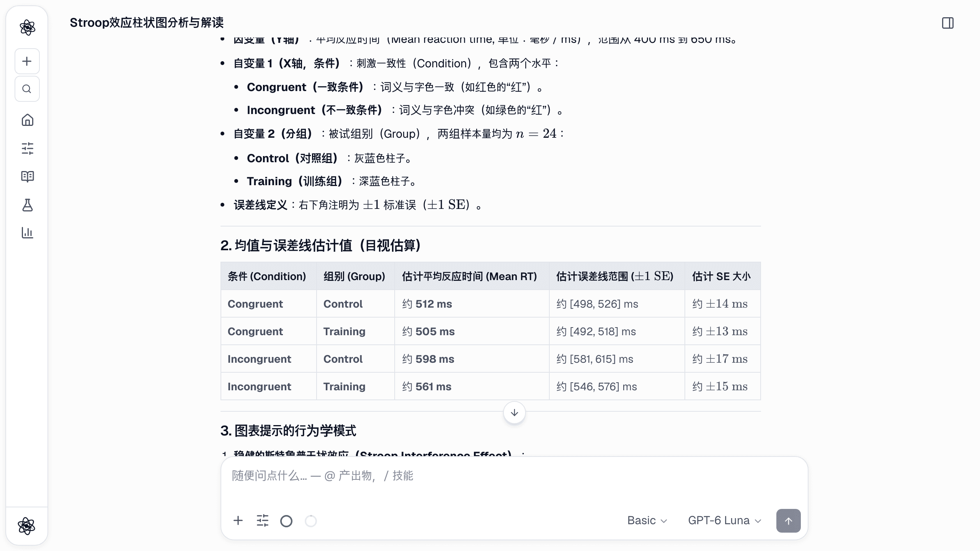Open the bar chart analytics icon in the sidebar
The height and width of the screenshot is (551, 980).
click(27, 233)
